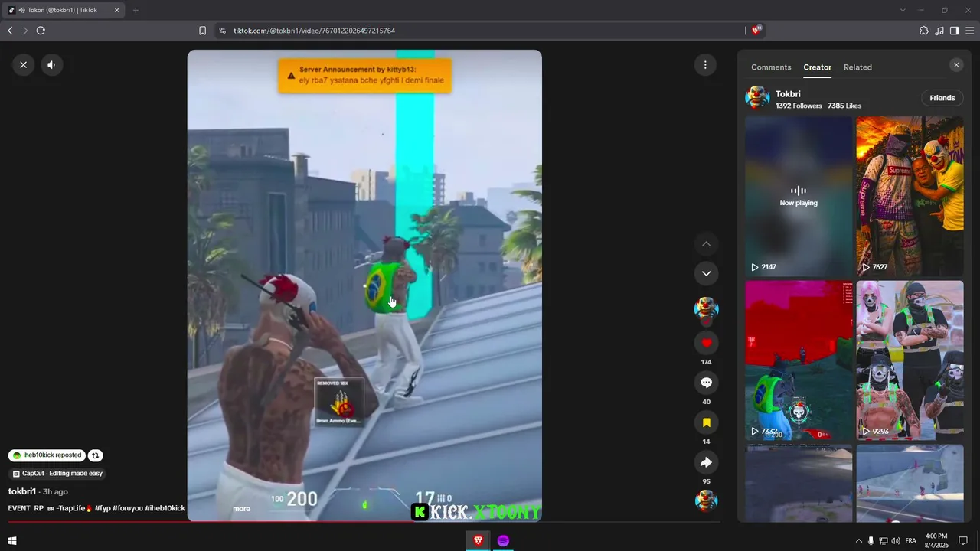
Task: Select the Now playing video thumbnail
Action: pos(799,196)
